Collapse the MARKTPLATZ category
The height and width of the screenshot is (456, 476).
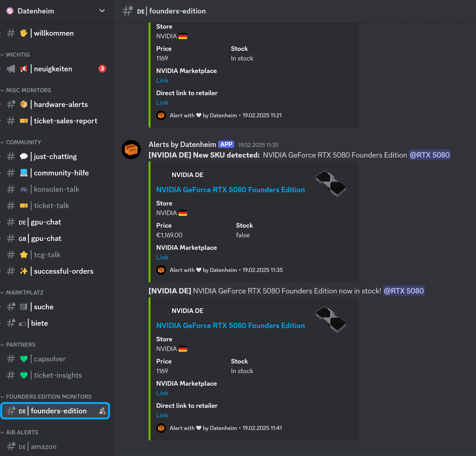pyautogui.click(x=24, y=293)
